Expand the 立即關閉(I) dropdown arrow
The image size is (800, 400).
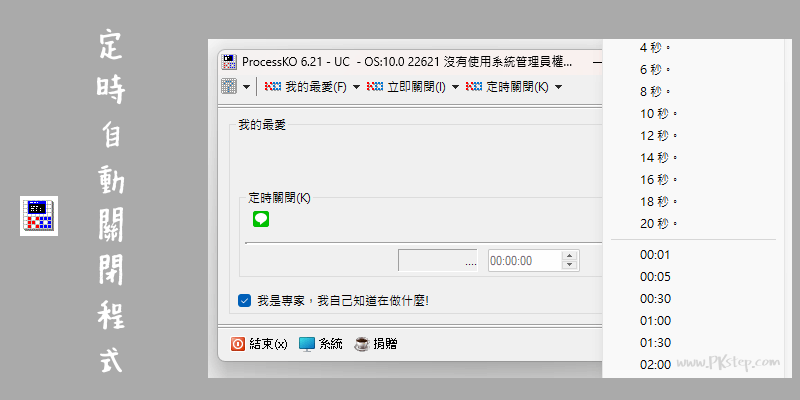(455, 87)
